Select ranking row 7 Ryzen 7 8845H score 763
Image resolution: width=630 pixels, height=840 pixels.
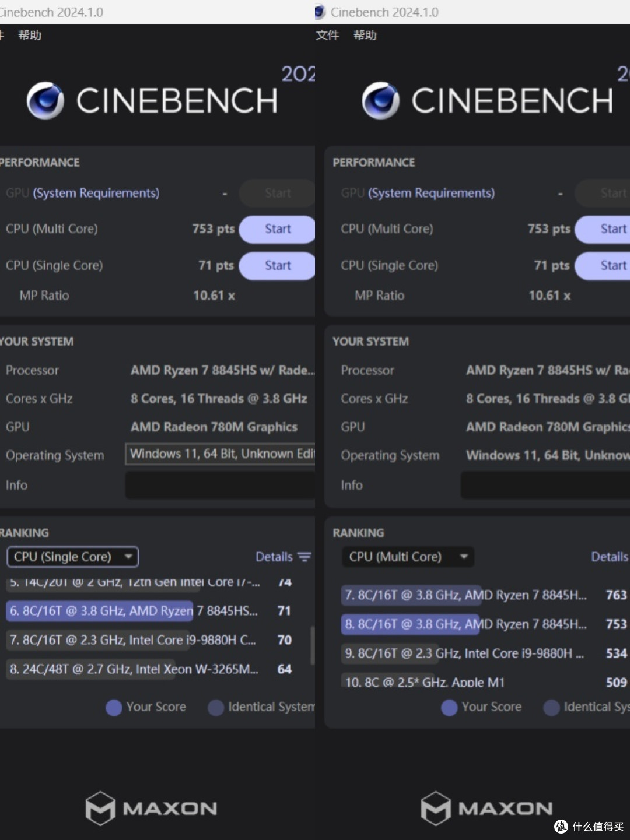[x=485, y=595]
